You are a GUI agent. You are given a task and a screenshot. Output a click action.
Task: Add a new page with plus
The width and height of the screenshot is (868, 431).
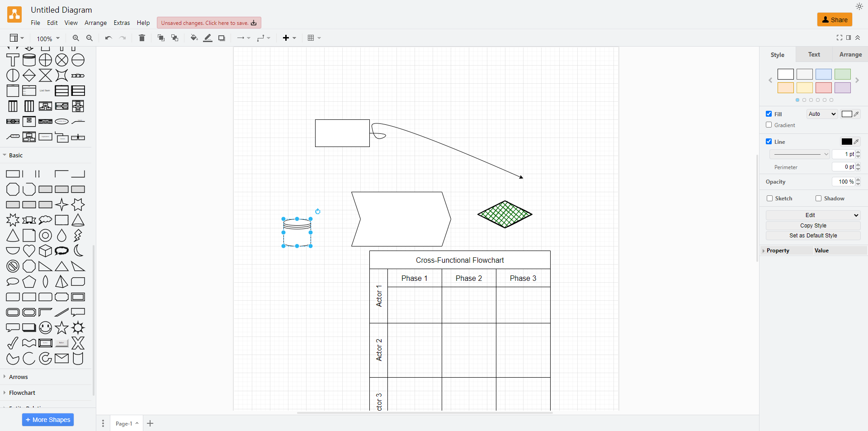pyautogui.click(x=151, y=423)
